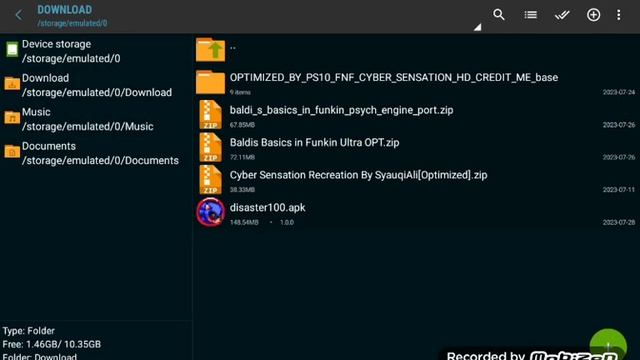This screenshot has height=360, width=640.
Task: Click the 2023-07-28 date
Action: click(x=619, y=222)
